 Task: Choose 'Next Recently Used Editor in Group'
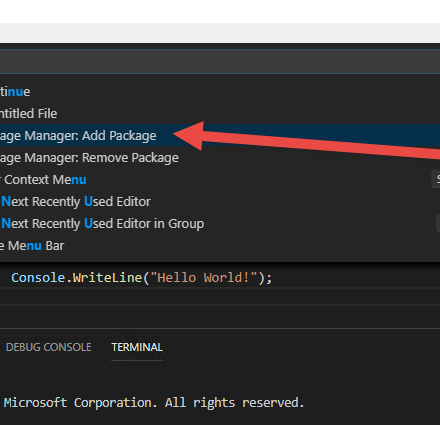click(220, 224)
